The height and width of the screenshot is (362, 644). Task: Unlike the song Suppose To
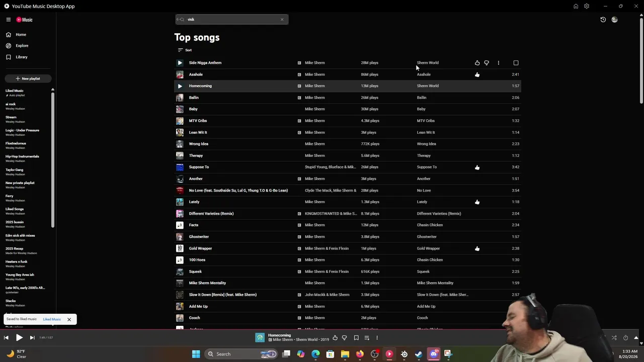(477, 167)
